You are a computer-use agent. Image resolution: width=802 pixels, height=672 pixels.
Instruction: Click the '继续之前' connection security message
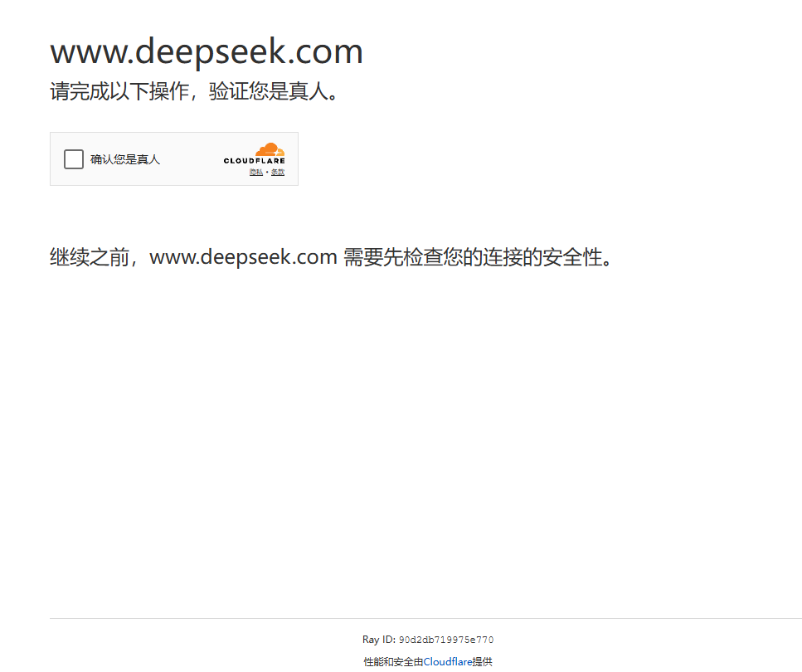click(x=331, y=257)
